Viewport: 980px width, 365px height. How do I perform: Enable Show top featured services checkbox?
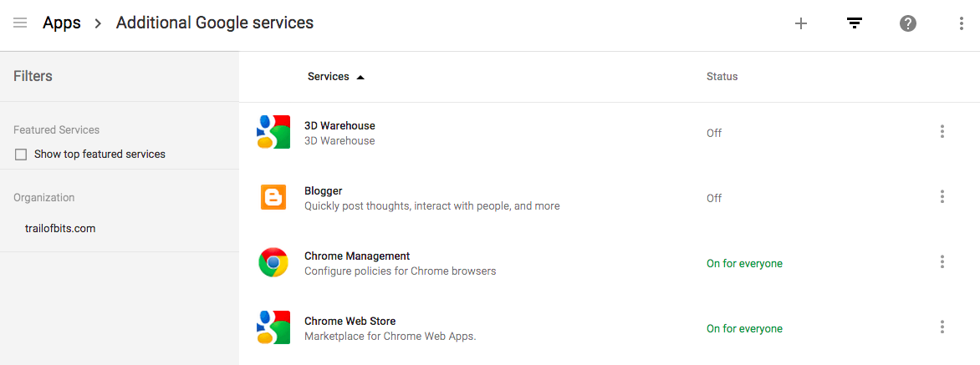pos(21,155)
